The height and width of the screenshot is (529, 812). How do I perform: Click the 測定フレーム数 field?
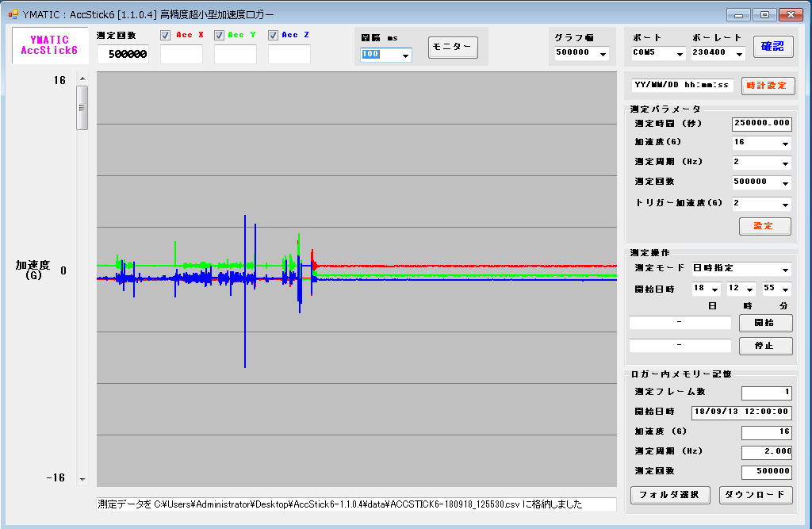tap(767, 393)
